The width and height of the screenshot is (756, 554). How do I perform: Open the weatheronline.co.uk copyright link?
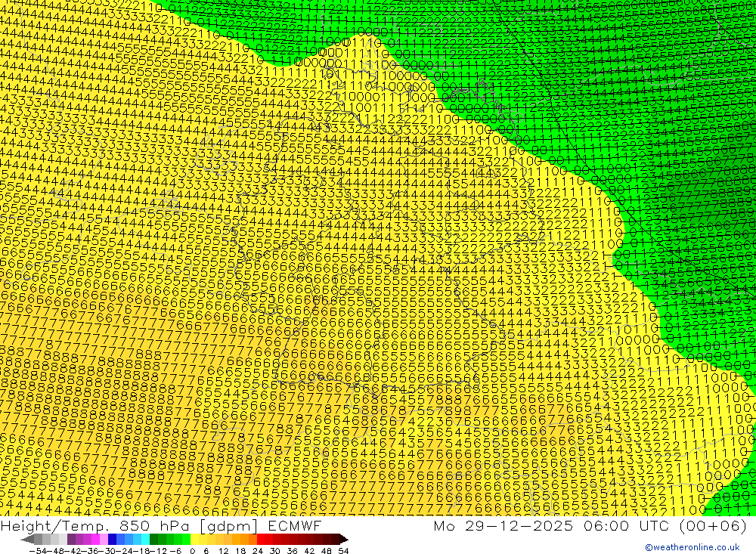coord(692,547)
